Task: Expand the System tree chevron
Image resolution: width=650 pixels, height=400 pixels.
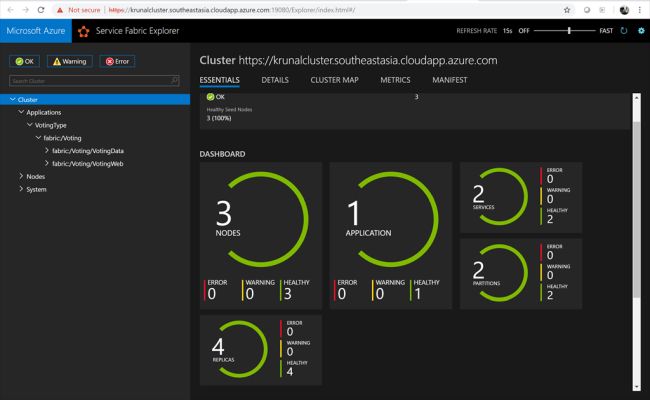Action: (21, 189)
